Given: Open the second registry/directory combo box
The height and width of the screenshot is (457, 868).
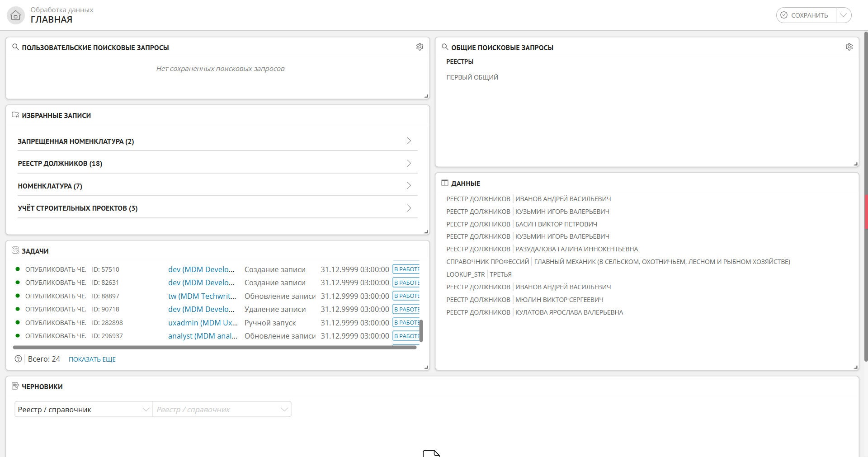Looking at the screenshot, I should [x=222, y=410].
